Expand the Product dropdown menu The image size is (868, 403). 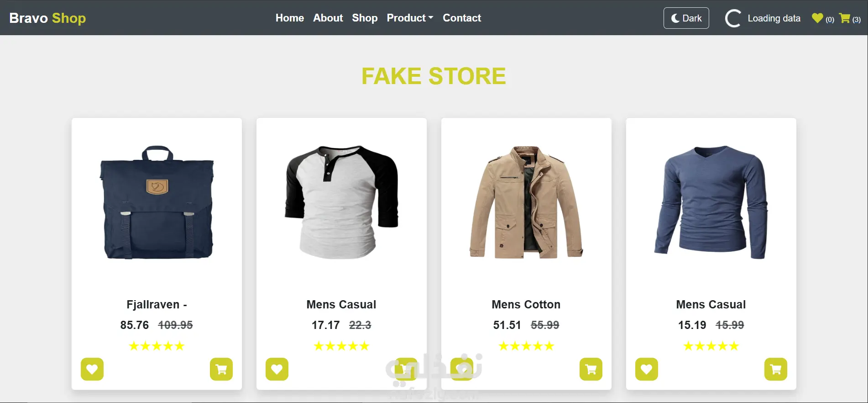[410, 18]
